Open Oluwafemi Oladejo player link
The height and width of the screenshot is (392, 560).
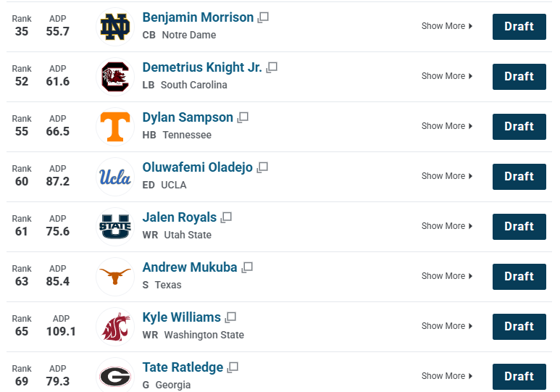198,167
